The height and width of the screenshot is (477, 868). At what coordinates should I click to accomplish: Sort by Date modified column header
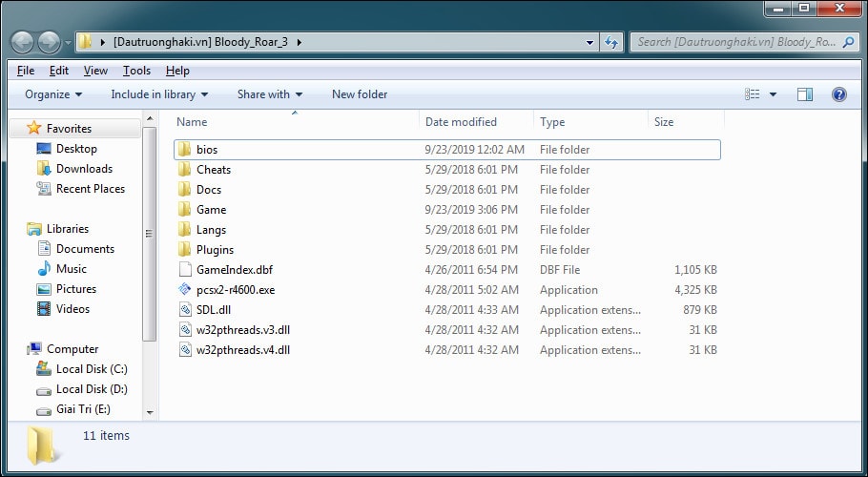coord(477,122)
